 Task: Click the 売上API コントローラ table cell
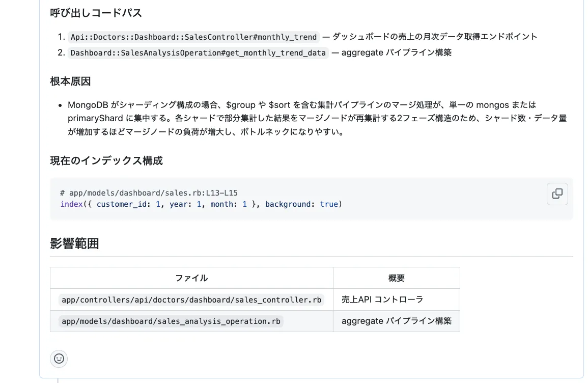382,300
